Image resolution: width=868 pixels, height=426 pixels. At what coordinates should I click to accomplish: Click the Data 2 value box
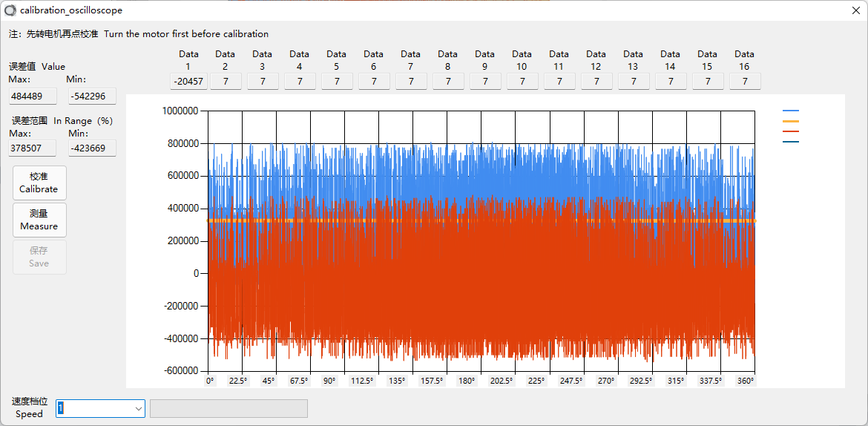[x=226, y=82]
